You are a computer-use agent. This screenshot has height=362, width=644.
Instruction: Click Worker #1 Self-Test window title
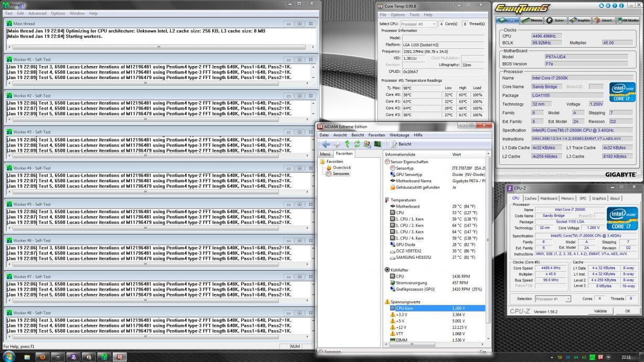pos(32,59)
